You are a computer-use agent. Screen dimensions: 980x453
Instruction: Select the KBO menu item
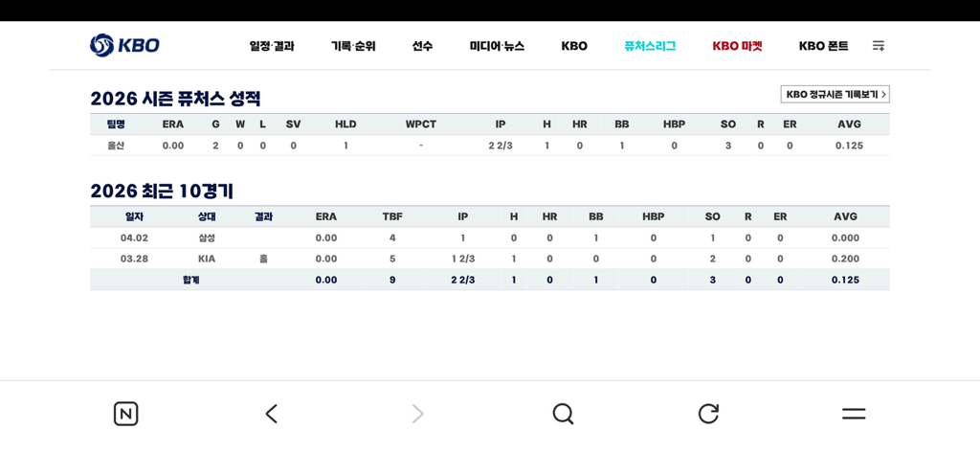click(x=574, y=46)
